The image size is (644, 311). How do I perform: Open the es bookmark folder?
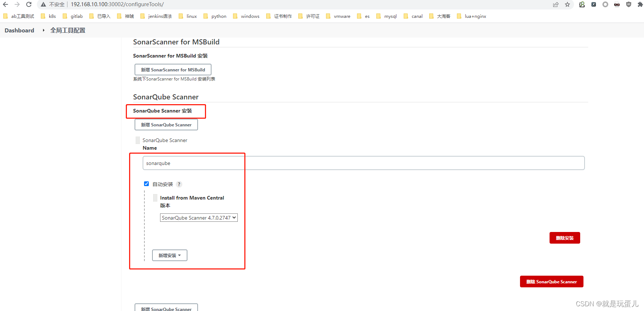click(363, 16)
